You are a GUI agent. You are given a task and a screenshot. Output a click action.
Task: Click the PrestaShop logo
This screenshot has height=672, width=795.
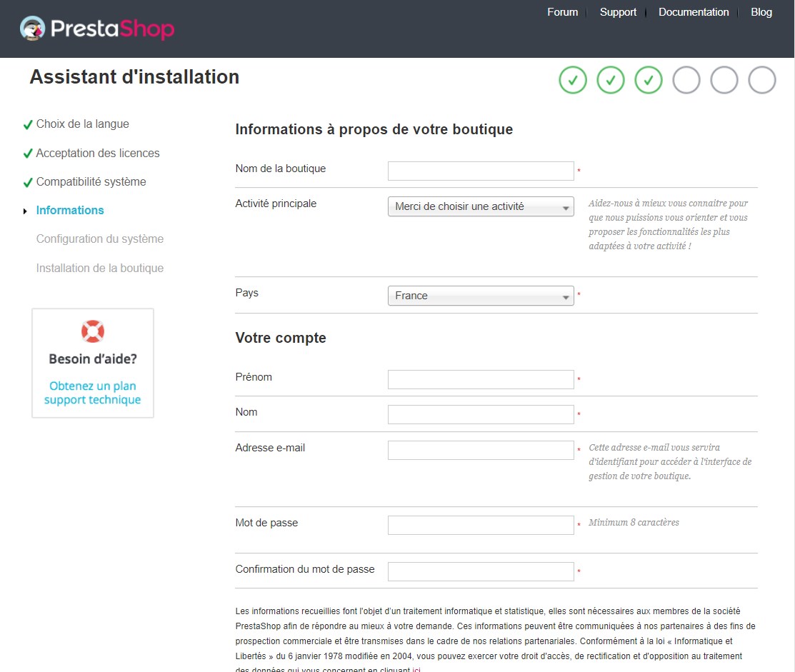coord(97,29)
